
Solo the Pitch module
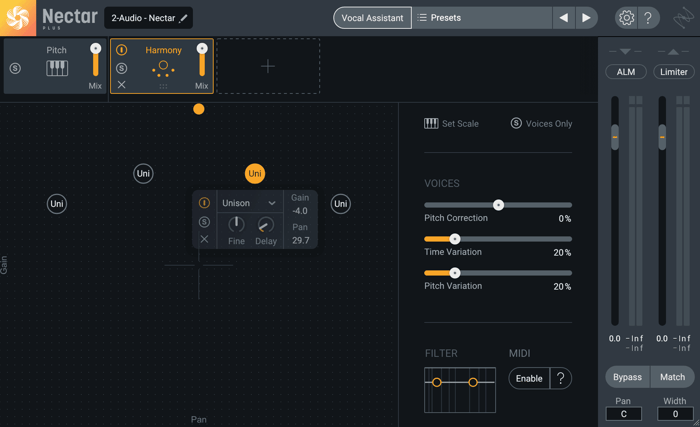pyautogui.click(x=15, y=68)
